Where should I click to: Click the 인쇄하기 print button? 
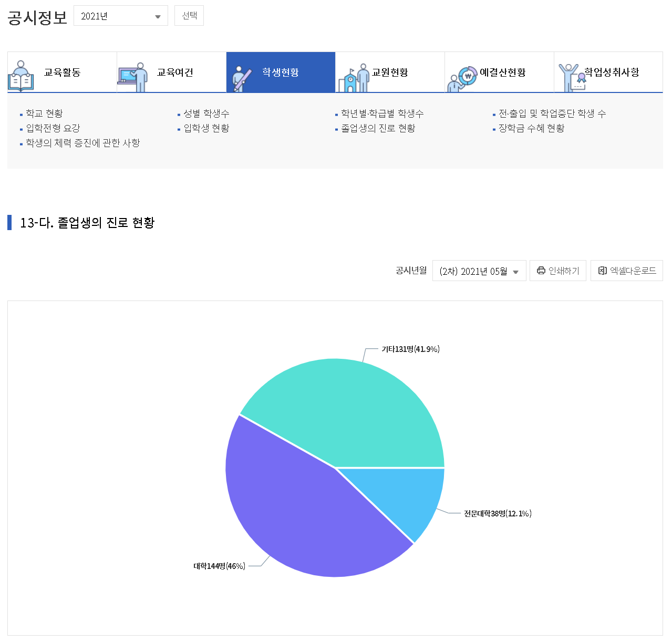pos(558,271)
